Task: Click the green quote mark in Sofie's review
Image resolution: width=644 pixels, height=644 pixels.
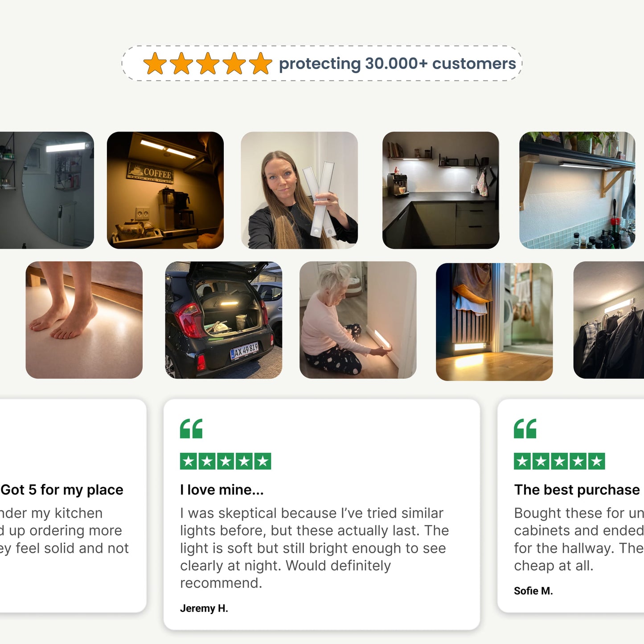Action: (525, 429)
